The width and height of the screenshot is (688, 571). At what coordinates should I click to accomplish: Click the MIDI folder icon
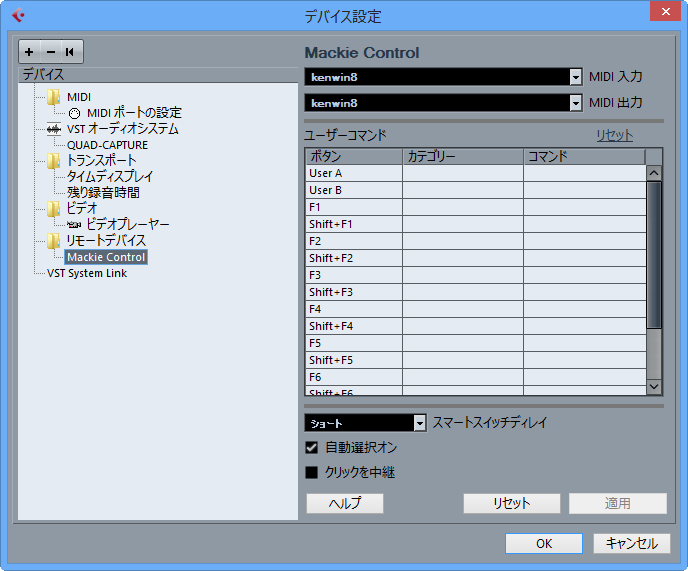point(54,97)
